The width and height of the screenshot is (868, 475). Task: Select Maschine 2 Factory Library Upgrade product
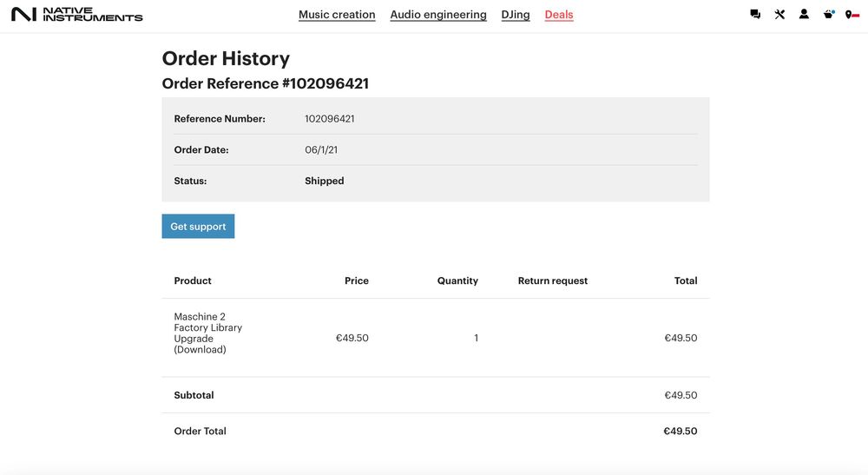[208, 333]
